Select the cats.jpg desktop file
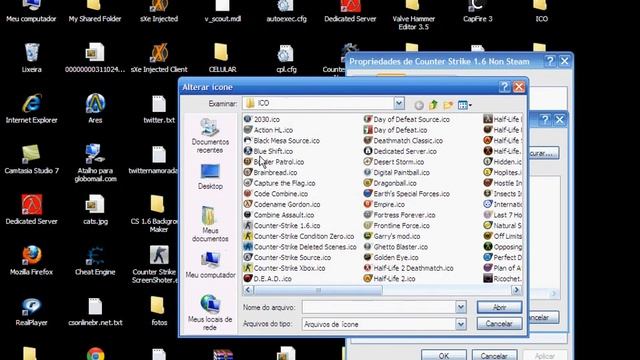This screenshot has width=640, height=360. click(95, 210)
